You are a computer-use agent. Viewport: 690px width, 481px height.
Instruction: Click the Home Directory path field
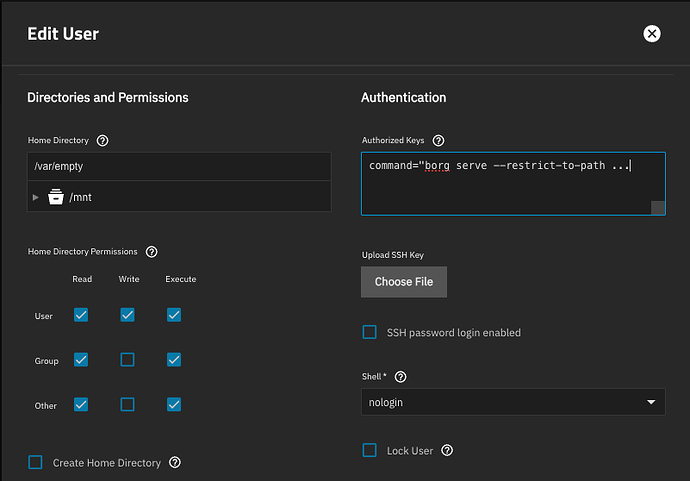coord(179,166)
